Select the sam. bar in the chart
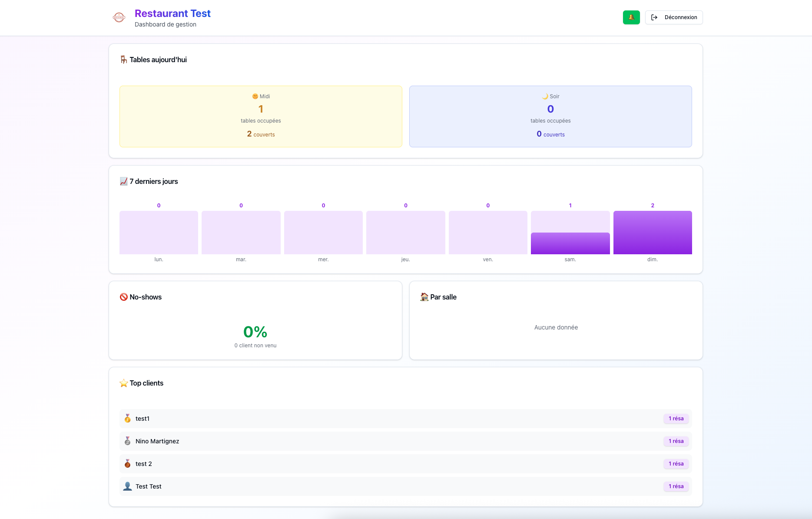The height and width of the screenshot is (519, 812). (570, 243)
